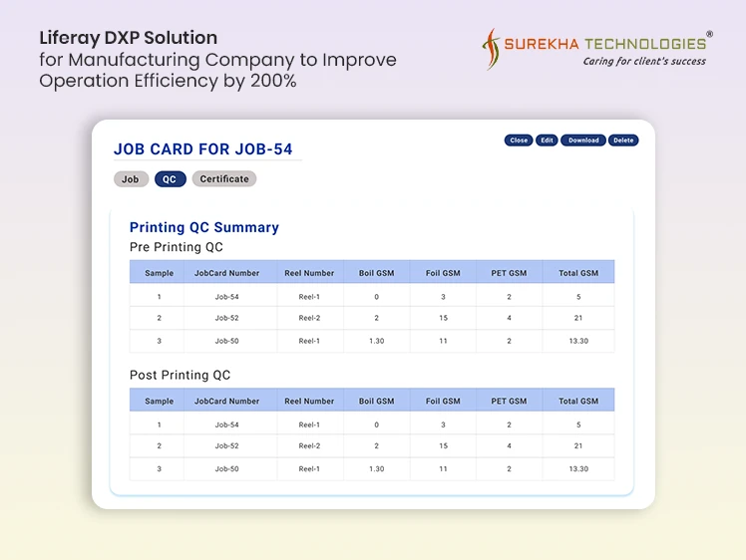Click Boil GSM 1.30 in Pre Printing table
746x560 pixels.
point(376,341)
